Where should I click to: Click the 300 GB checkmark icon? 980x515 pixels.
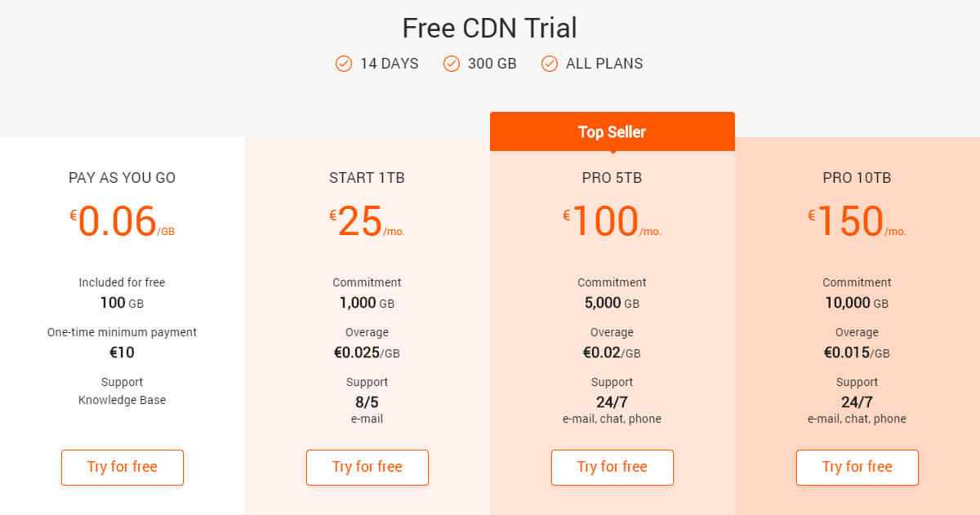pyautogui.click(x=452, y=64)
